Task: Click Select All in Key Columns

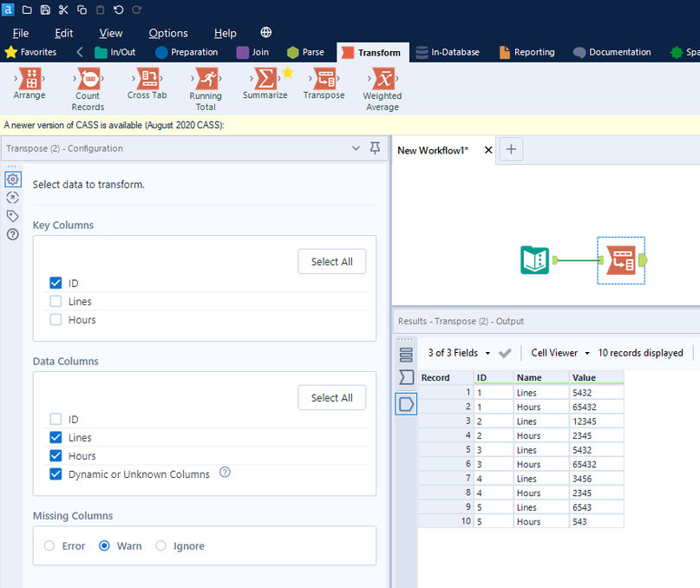Action: coord(331,262)
